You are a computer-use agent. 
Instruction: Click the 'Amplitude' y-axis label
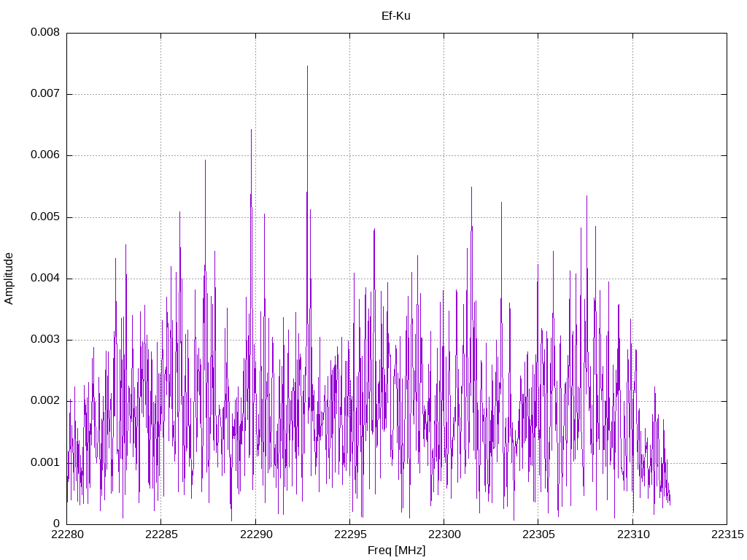(x=9, y=279)
